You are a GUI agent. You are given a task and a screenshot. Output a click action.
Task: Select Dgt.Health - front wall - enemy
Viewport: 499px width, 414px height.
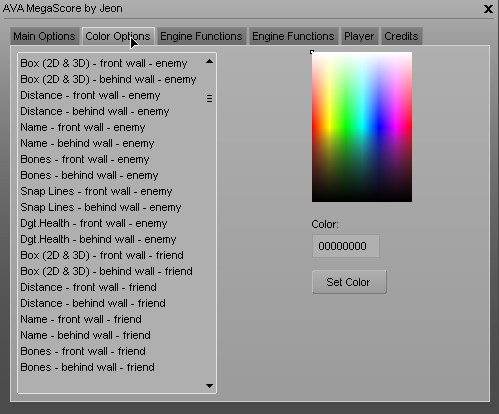coord(94,223)
